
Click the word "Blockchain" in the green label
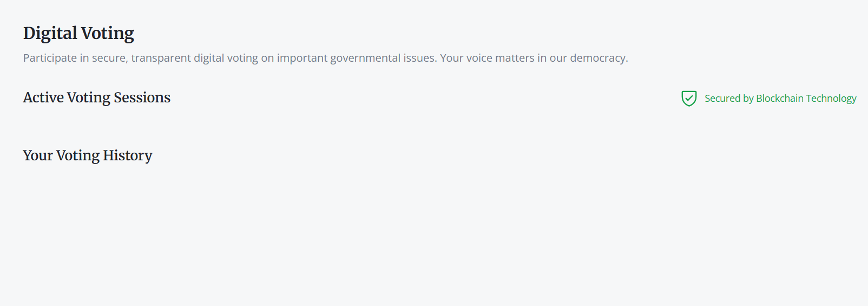click(779, 99)
